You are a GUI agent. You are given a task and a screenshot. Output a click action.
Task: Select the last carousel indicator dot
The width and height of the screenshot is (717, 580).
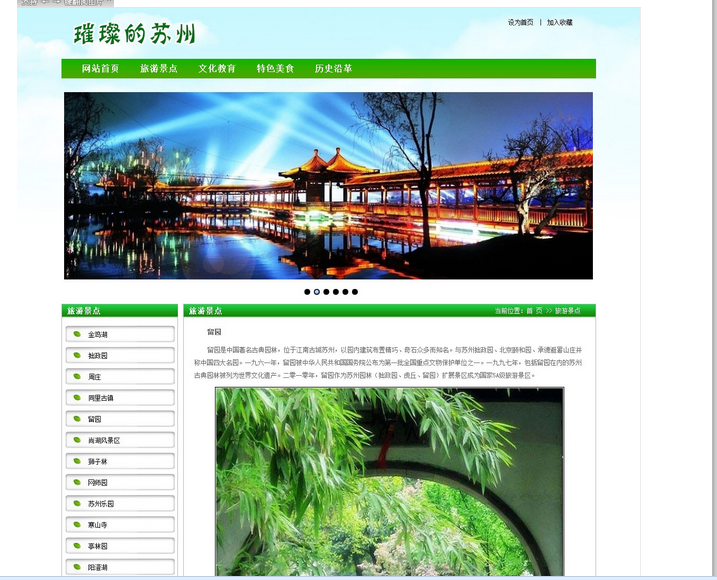pos(355,292)
